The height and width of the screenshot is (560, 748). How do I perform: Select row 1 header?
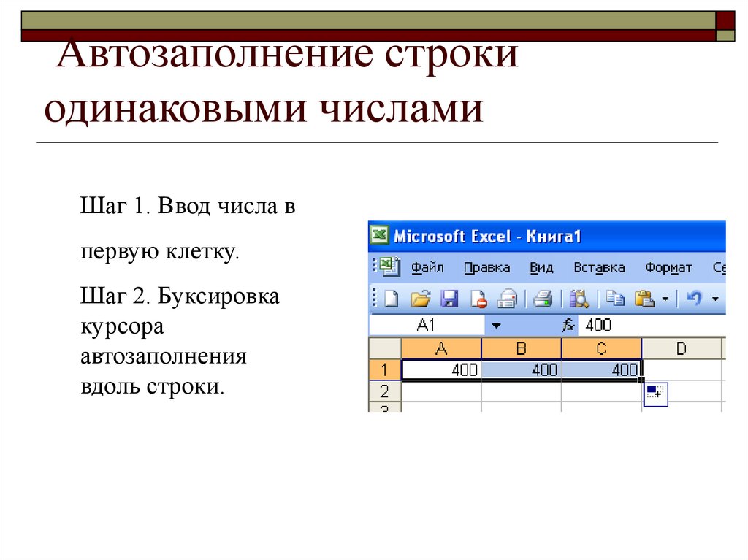pos(385,369)
